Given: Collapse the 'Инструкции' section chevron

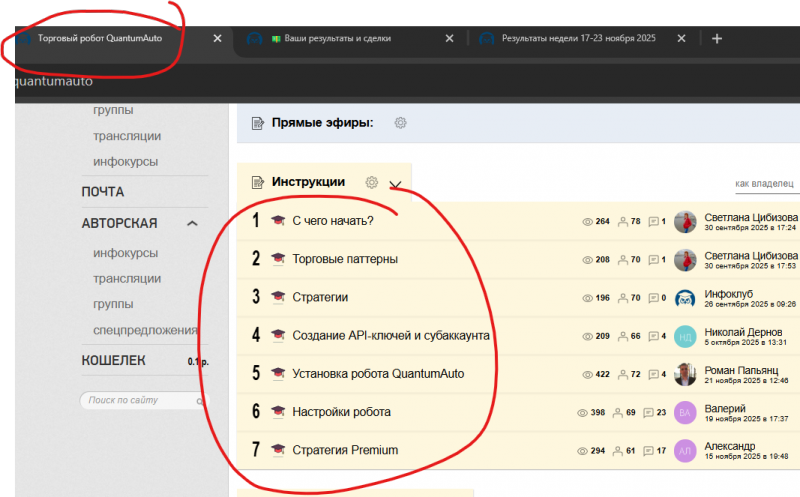Looking at the screenshot, I should tap(395, 184).
